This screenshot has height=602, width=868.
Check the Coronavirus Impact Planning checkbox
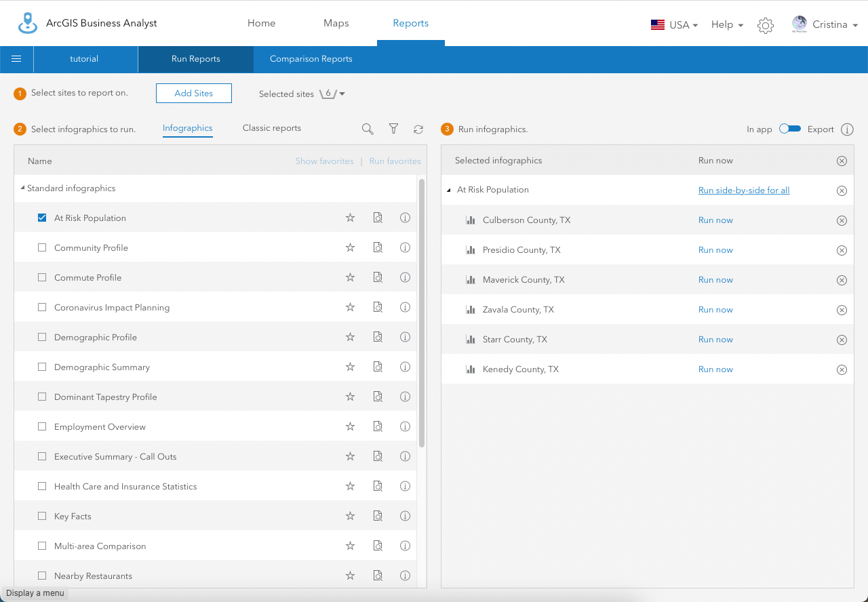(42, 307)
